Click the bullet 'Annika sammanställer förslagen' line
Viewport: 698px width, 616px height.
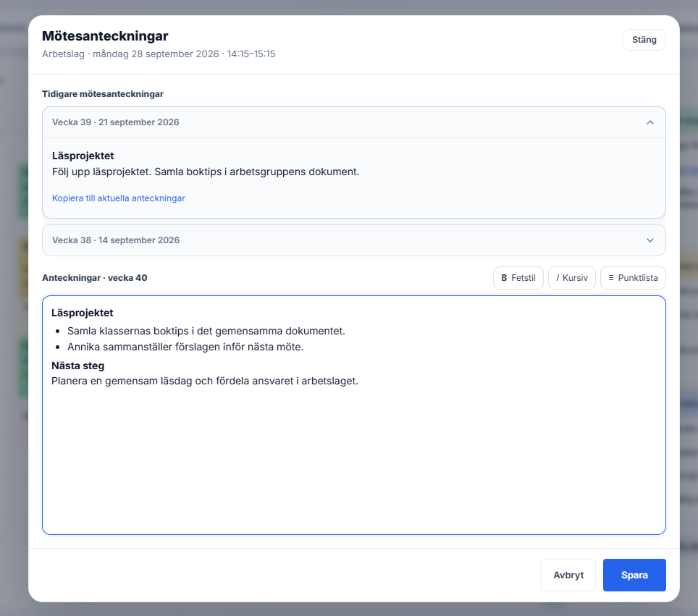pos(185,347)
